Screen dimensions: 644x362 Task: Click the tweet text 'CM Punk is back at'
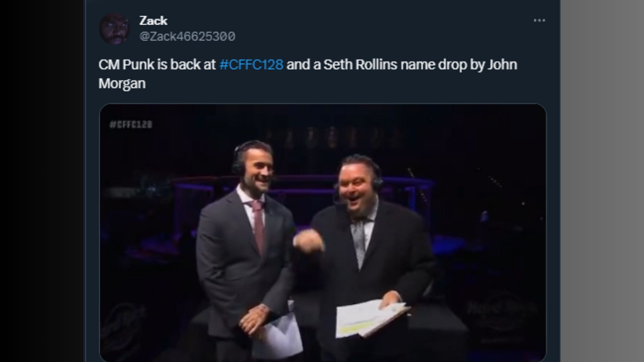point(157,64)
